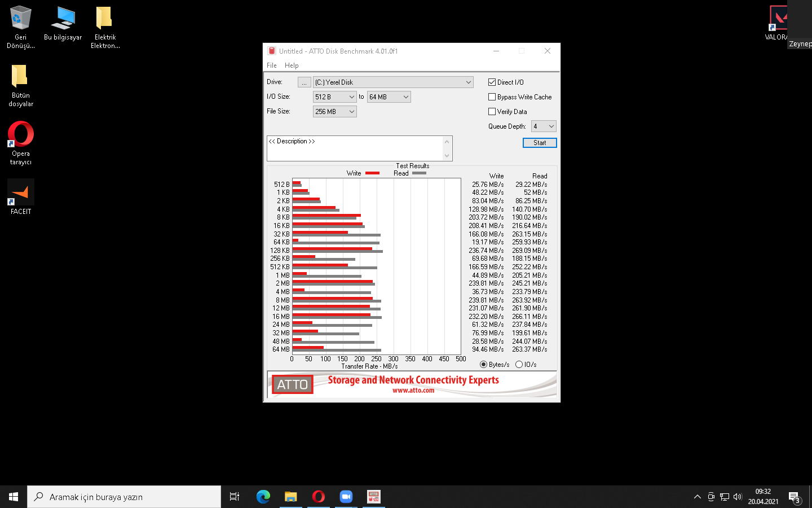812x508 pixels.
Task: Open the Help menu
Action: click(x=292, y=65)
